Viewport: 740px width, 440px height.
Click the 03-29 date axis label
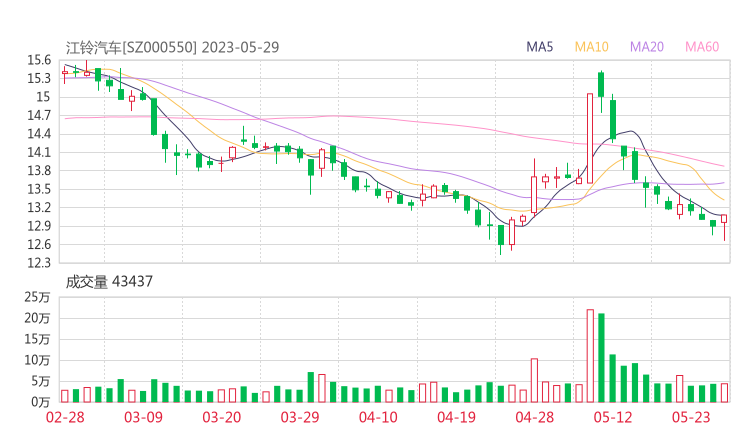click(300, 417)
